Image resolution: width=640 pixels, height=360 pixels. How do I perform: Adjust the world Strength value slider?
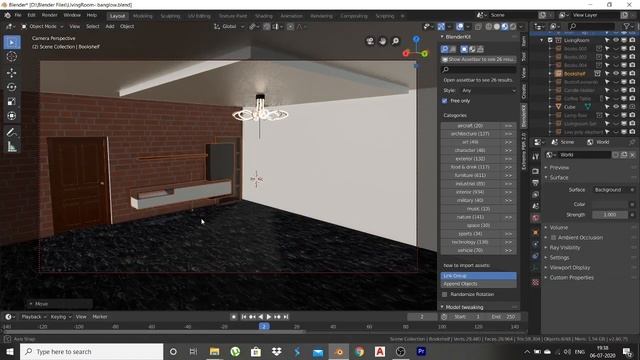tap(610, 215)
